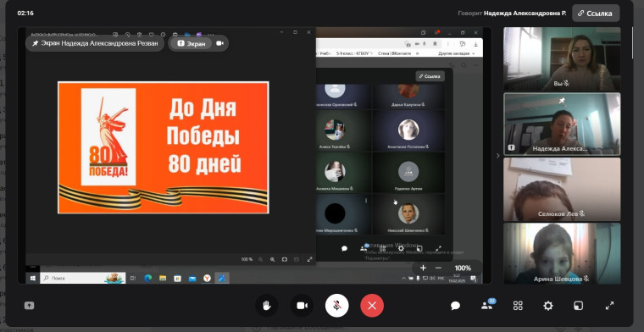This screenshot has width=644, height=332.
Task: Open Mail app in shared taskbar
Action: [x=192, y=279]
